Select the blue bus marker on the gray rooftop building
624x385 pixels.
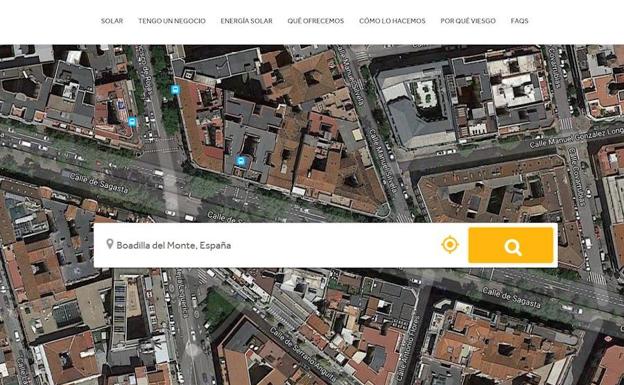coord(240,161)
